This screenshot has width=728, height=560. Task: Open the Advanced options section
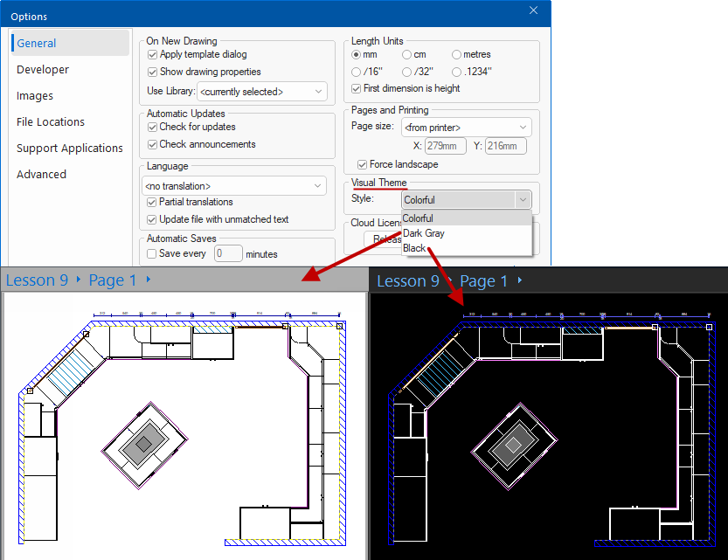[x=41, y=174]
